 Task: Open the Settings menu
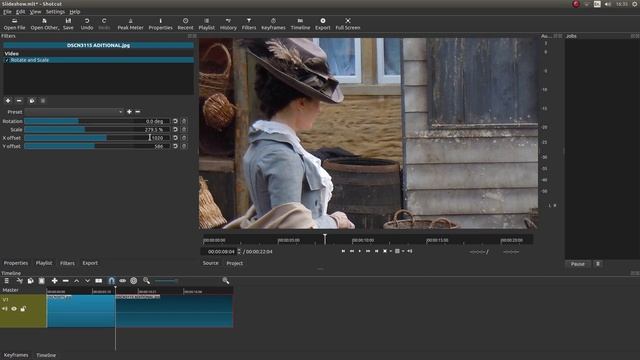pyautogui.click(x=55, y=12)
